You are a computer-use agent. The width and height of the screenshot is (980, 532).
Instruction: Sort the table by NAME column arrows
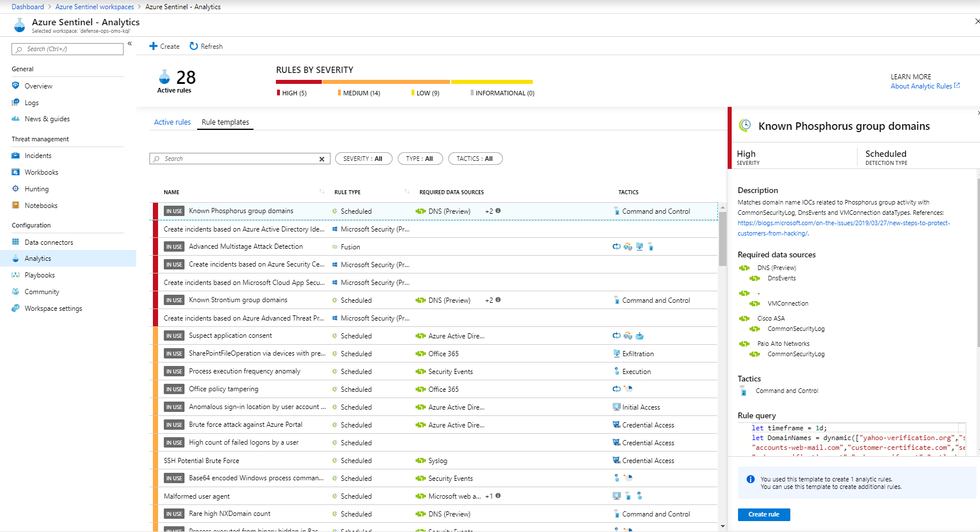point(321,192)
